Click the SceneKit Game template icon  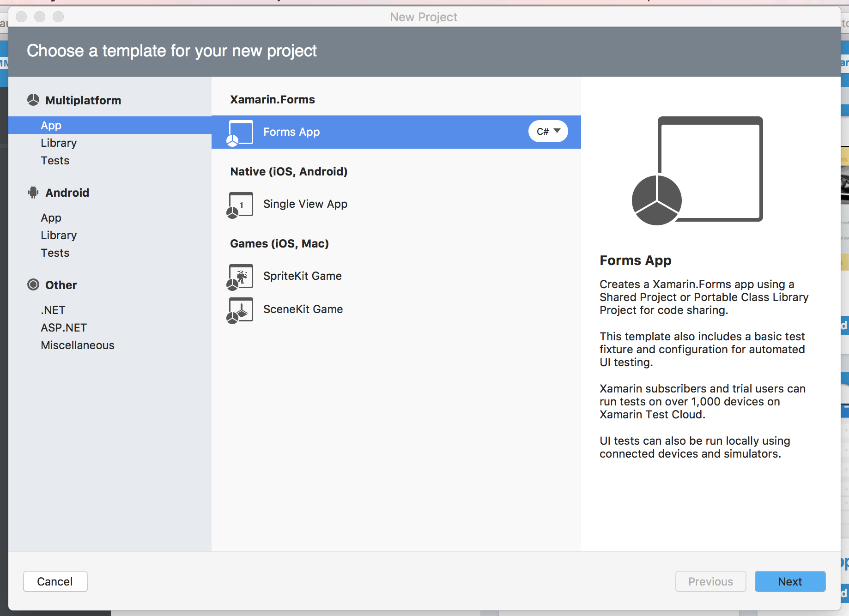(240, 310)
